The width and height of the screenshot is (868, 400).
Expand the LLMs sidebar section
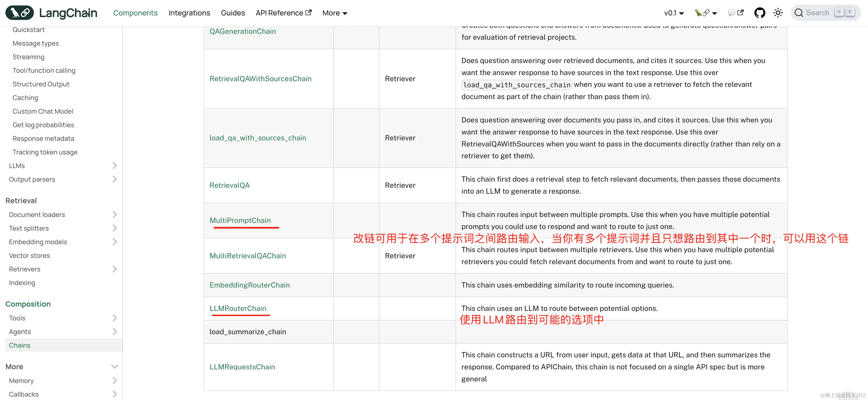pyautogui.click(x=115, y=165)
